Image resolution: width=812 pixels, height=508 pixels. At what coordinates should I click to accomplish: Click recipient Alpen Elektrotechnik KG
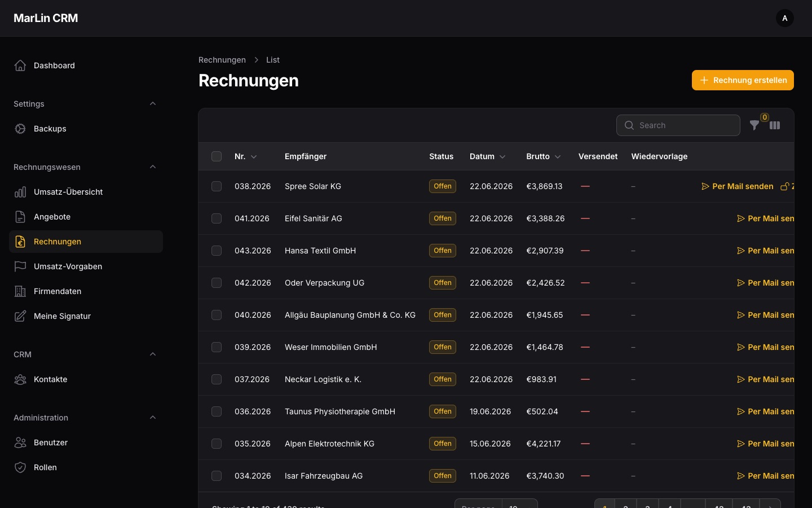[330, 444]
